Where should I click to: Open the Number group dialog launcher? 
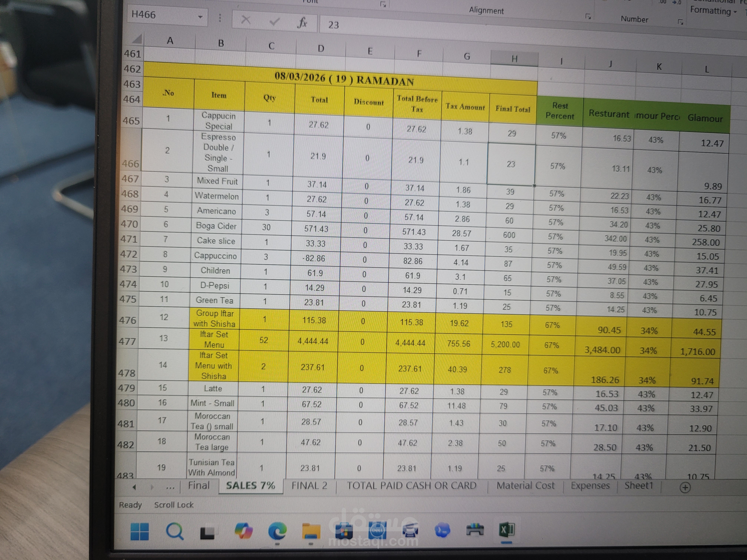click(680, 22)
